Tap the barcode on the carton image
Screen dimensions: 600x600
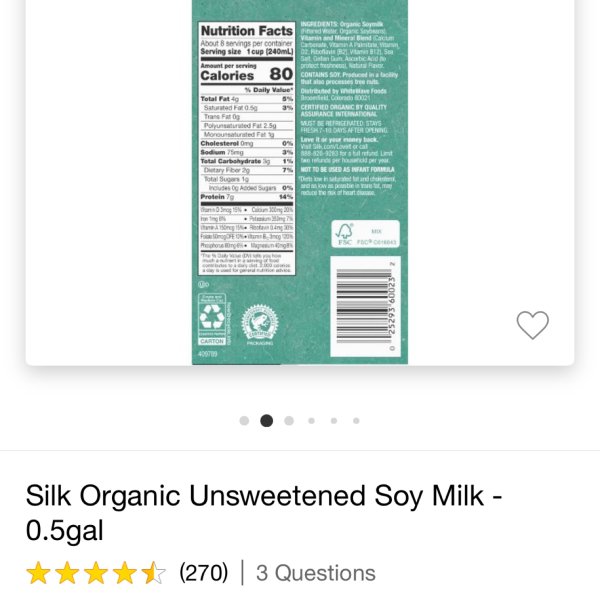(365, 306)
